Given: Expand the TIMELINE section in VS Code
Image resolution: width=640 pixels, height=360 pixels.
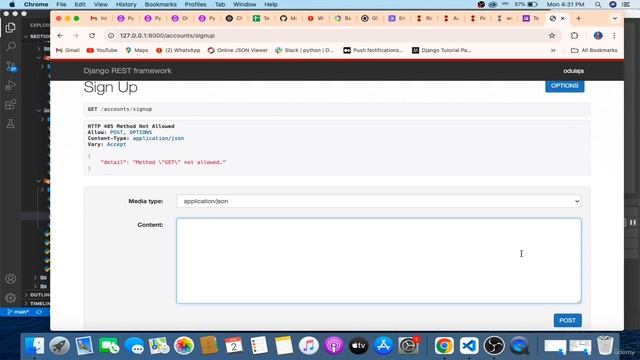Looking at the screenshot, I should click(x=37, y=303).
